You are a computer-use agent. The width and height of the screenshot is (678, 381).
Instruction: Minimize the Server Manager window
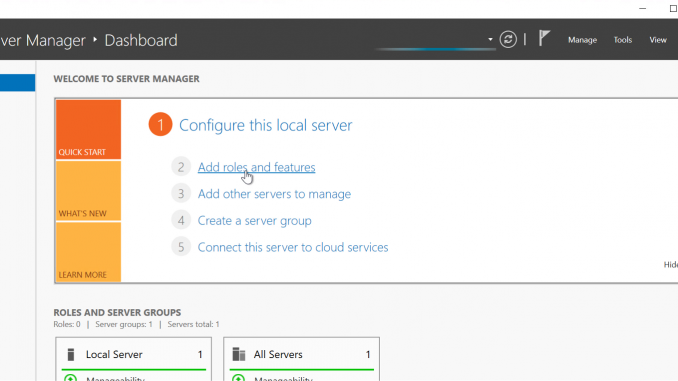coord(643,9)
